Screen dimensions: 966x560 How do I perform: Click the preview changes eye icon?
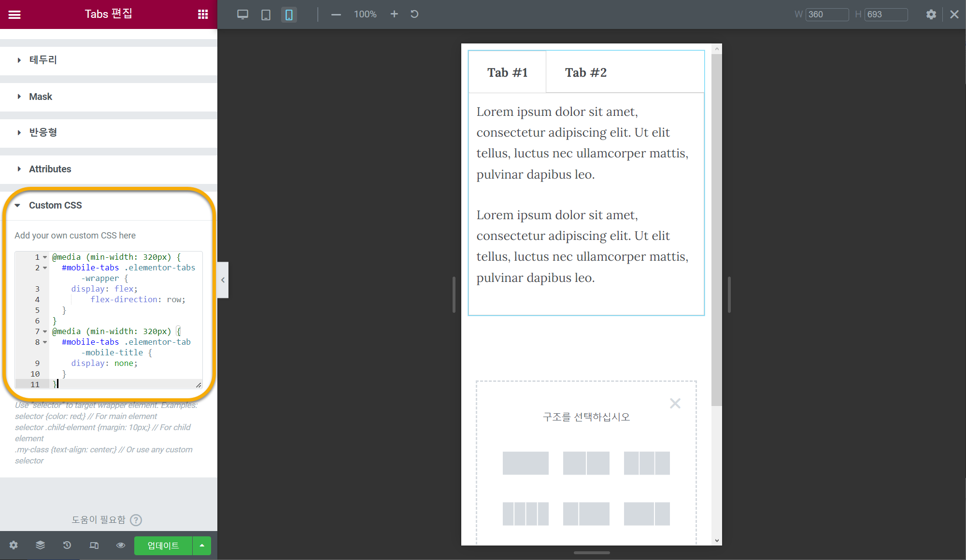tap(121, 545)
